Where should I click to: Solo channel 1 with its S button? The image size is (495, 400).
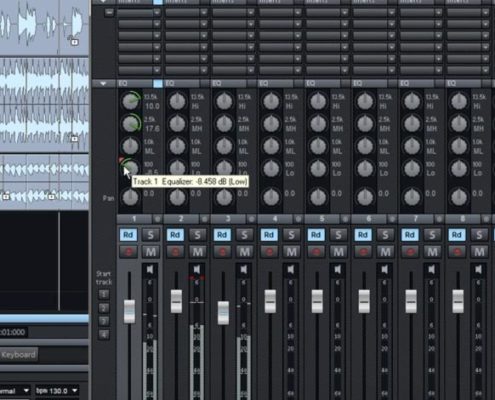151,235
